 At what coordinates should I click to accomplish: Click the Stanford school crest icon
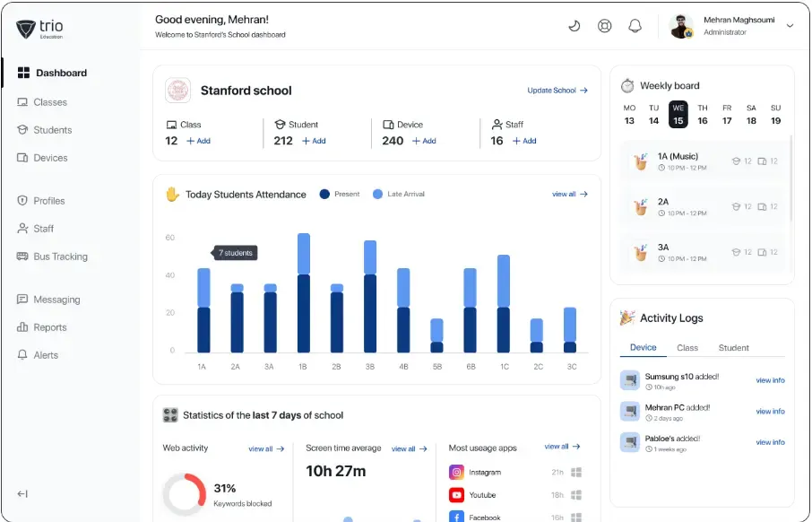point(178,91)
